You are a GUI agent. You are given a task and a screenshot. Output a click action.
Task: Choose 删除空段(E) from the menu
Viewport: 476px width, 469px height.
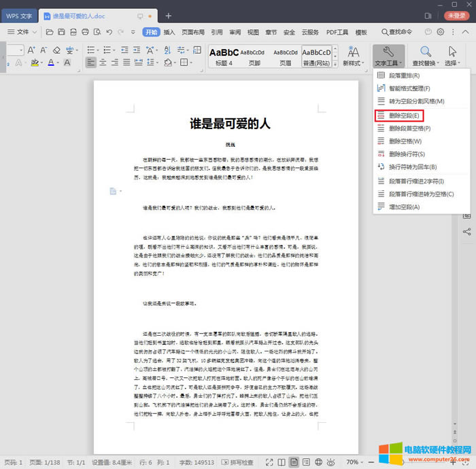click(400, 116)
